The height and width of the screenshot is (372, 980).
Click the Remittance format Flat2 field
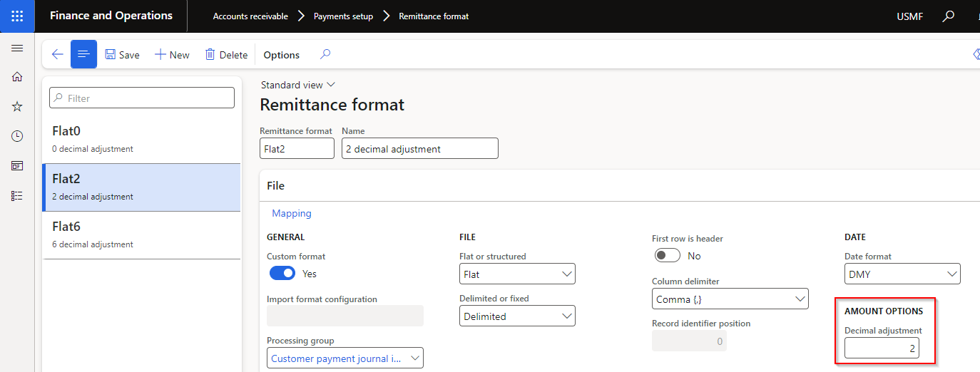pos(297,148)
